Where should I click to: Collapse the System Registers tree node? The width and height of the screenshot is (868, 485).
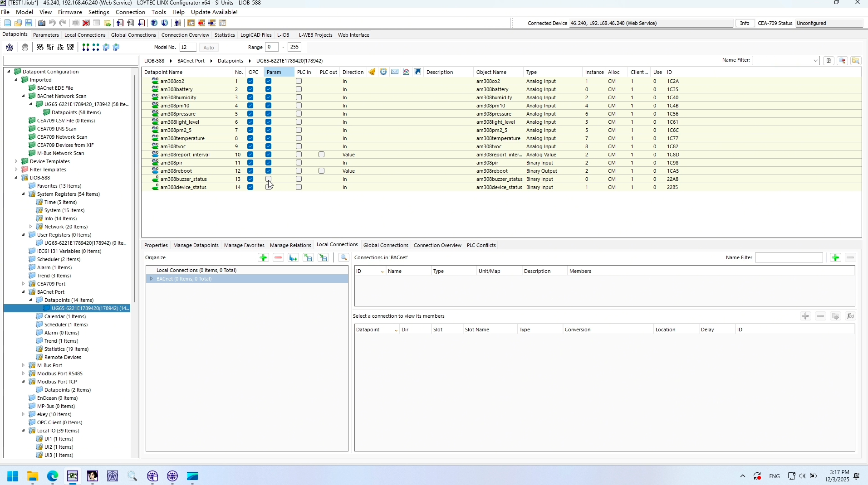click(x=24, y=194)
